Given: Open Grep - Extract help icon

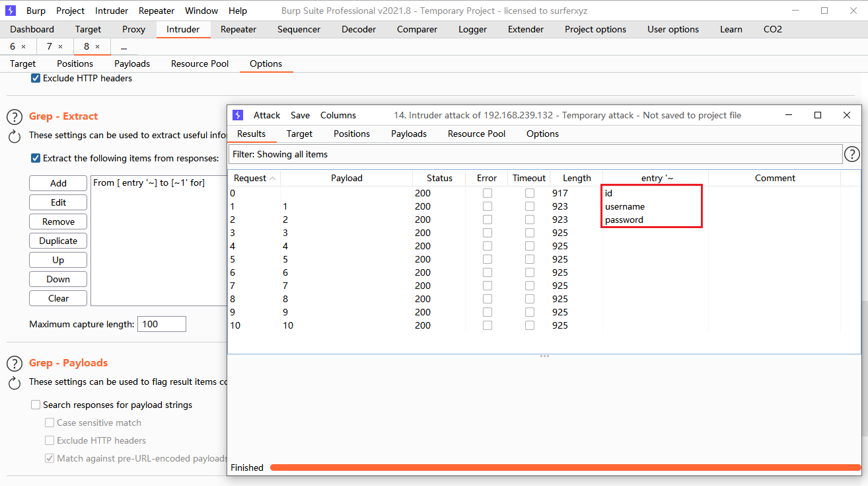Looking at the screenshot, I should pyautogui.click(x=15, y=117).
